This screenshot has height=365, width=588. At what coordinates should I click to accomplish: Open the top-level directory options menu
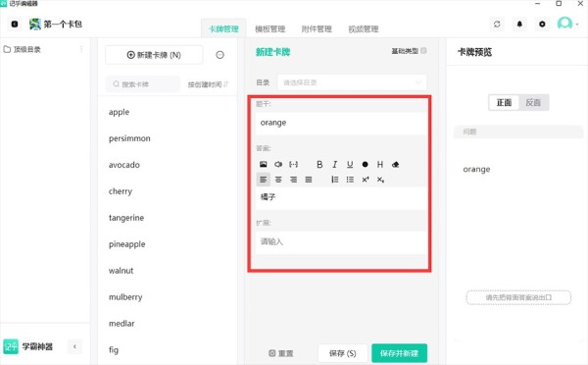click(x=81, y=49)
